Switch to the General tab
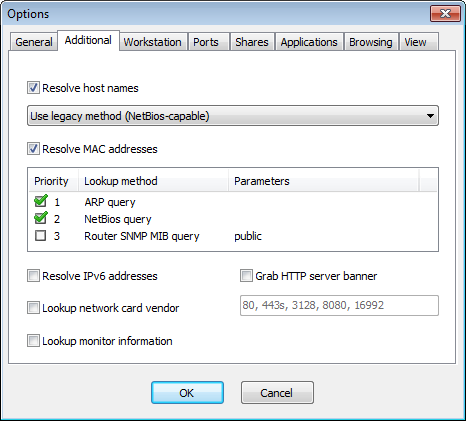The width and height of the screenshot is (466, 421). tap(34, 42)
